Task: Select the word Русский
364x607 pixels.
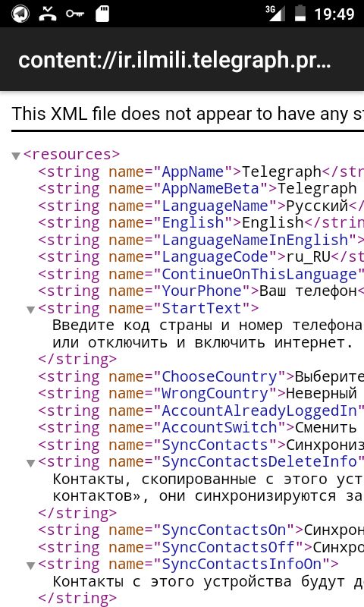Action: pos(317,206)
